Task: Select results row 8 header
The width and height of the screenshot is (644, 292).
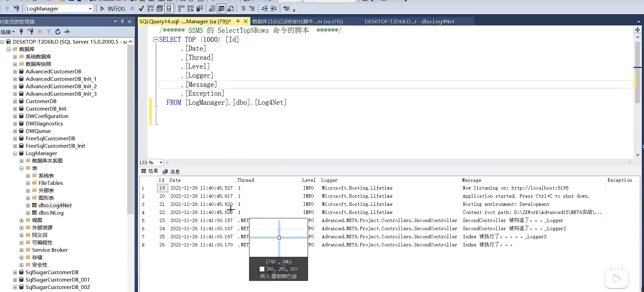Action: (x=148, y=245)
